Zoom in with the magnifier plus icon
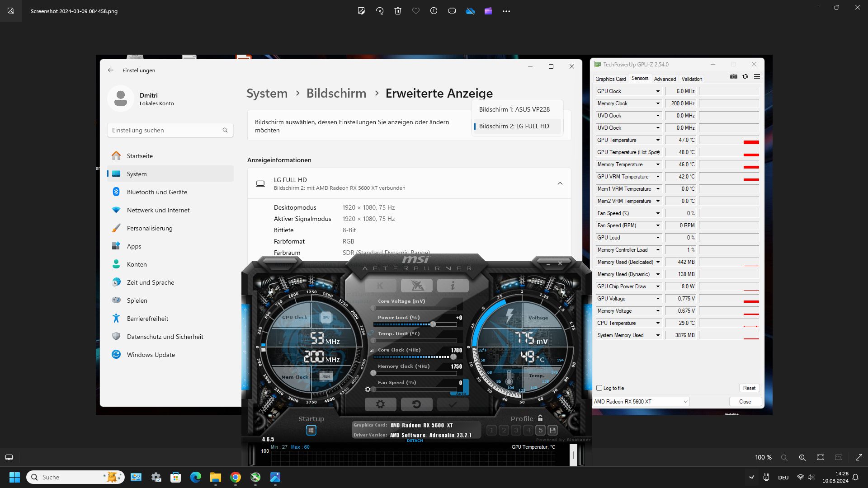Screen dimensions: 868x488 click(802, 457)
